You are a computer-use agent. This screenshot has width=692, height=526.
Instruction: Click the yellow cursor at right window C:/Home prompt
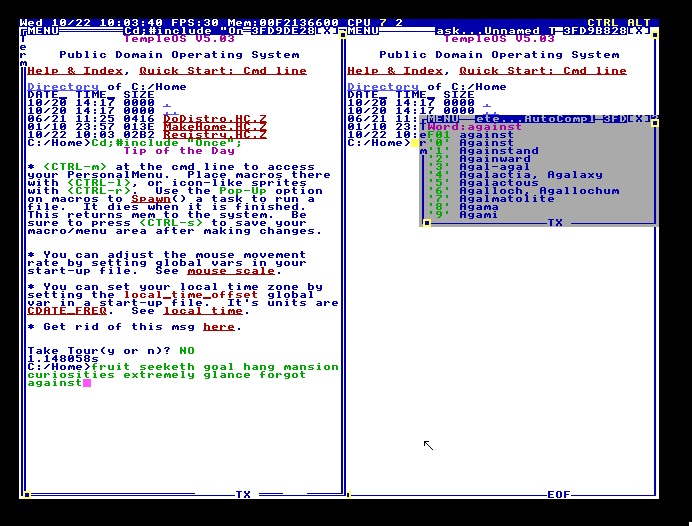[x=415, y=143]
